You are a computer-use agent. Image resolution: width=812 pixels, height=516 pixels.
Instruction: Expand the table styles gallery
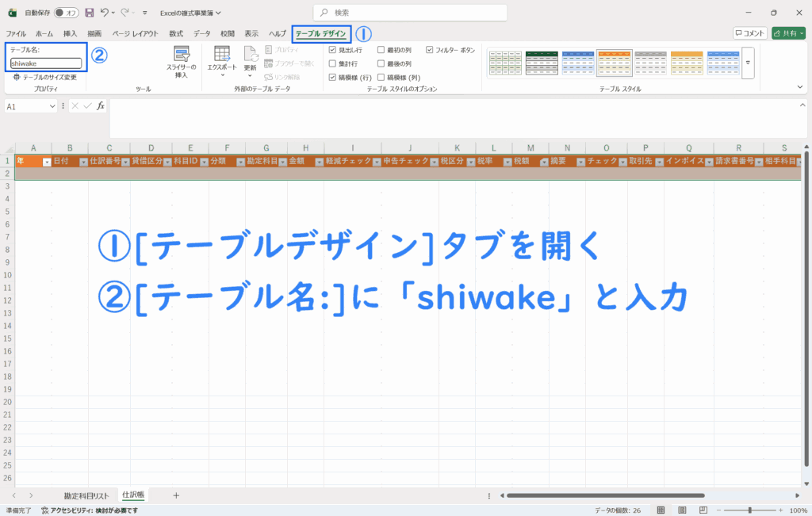coord(747,62)
